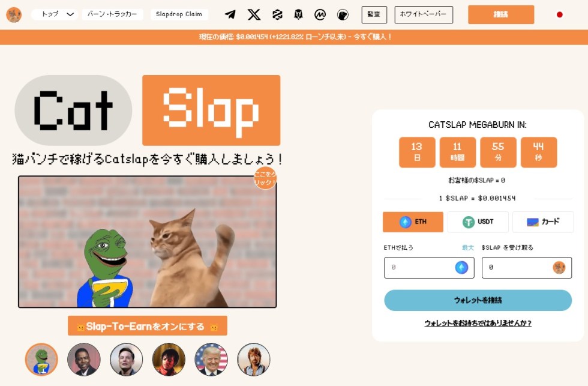Open the CoinGecko icon link
Image resolution: width=588 pixels, height=386 pixels.
[x=343, y=14]
